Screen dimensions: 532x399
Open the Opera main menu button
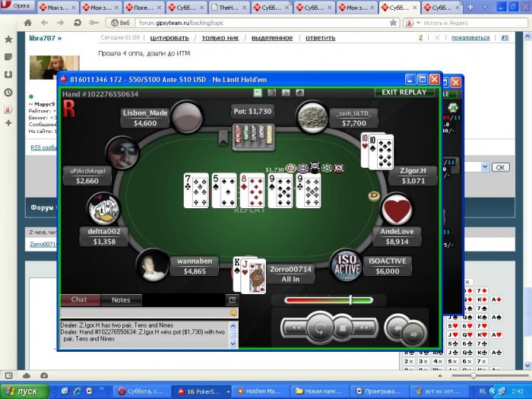tap(17, 5)
